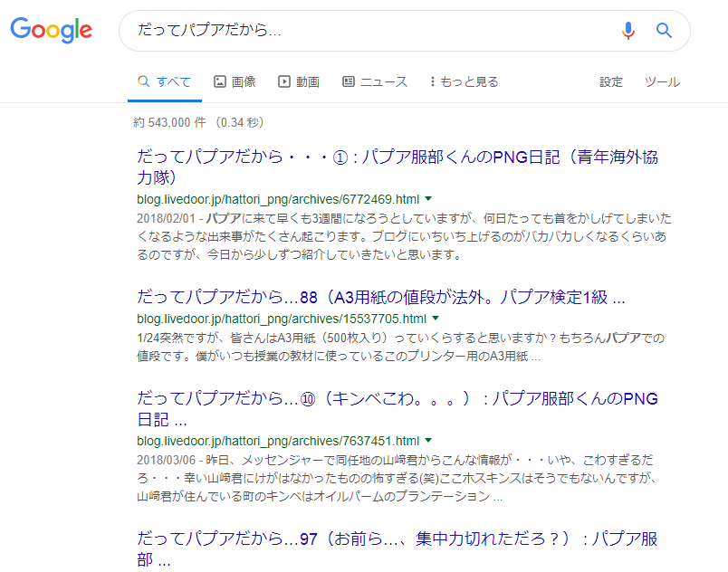Screen dimensions: 728x572
Task: Open result だってパプアだから…97 title link
Action: 398,548
